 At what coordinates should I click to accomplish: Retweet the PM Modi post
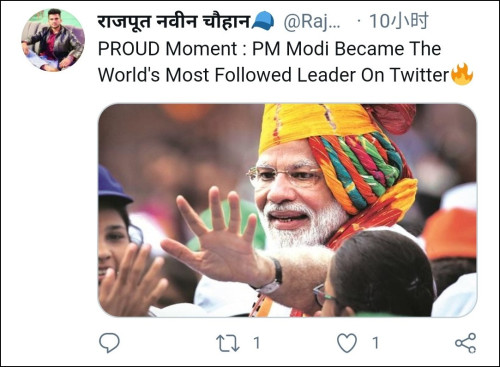pos(228,343)
